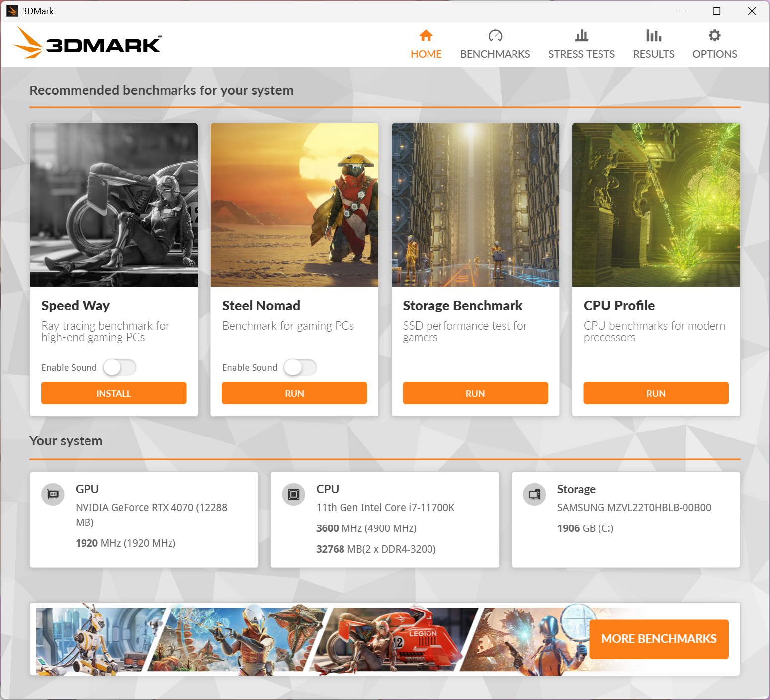
Task: Click the 3DMark logo in header
Action: tap(87, 43)
